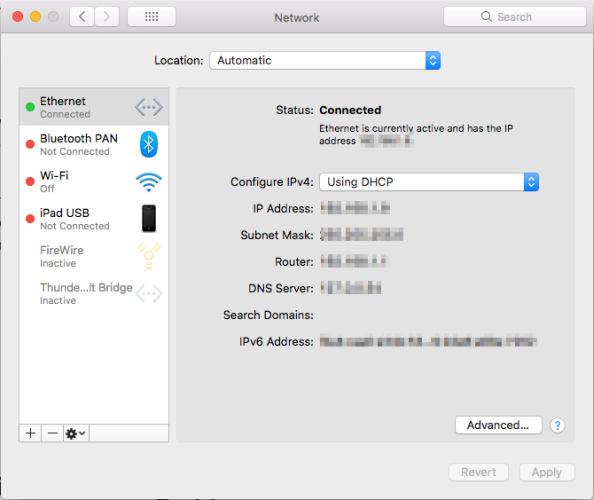Open the help question mark button
Viewport: 594px width, 500px height.
[x=558, y=425]
